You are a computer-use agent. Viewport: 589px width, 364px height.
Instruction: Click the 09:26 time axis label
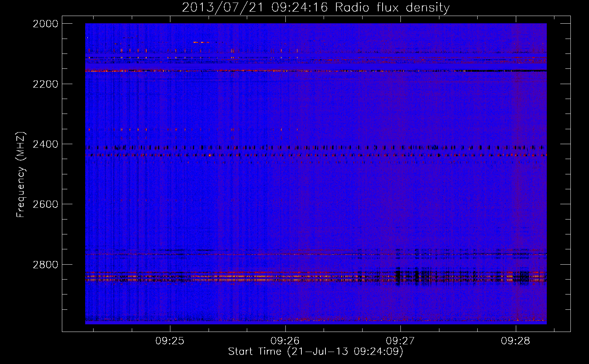(285, 341)
